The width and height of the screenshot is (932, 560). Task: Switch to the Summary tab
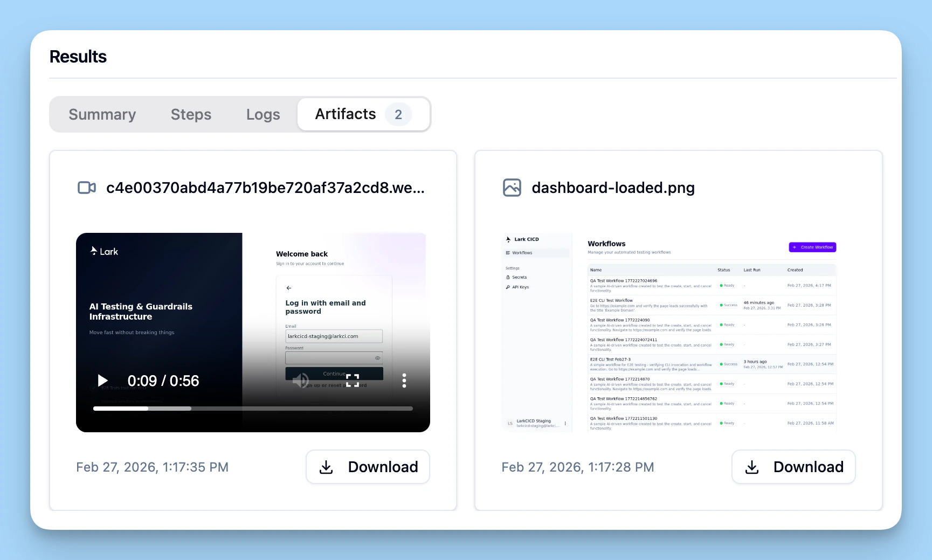[x=102, y=114]
